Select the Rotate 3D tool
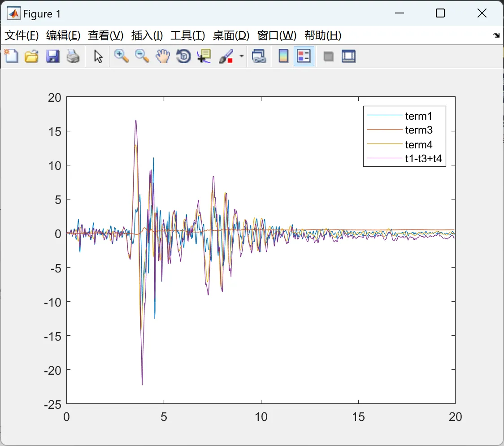 click(183, 56)
